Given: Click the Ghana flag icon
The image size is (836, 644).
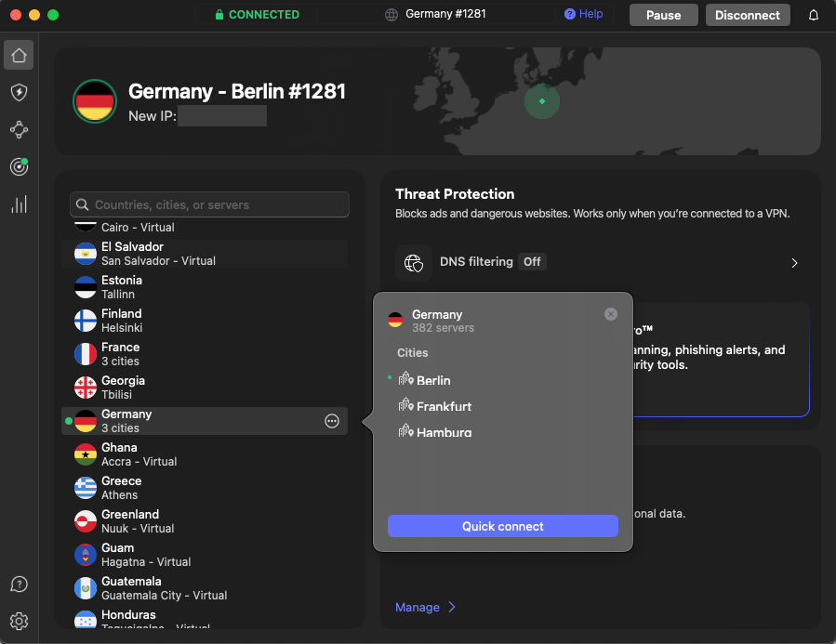Looking at the screenshot, I should (86, 454).
